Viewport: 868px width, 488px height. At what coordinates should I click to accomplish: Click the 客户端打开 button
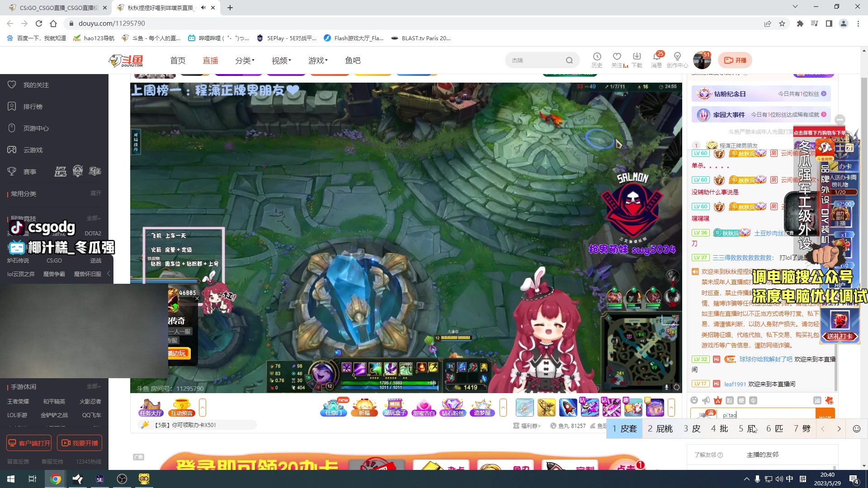pyautogui.click(x=29, y=443)
